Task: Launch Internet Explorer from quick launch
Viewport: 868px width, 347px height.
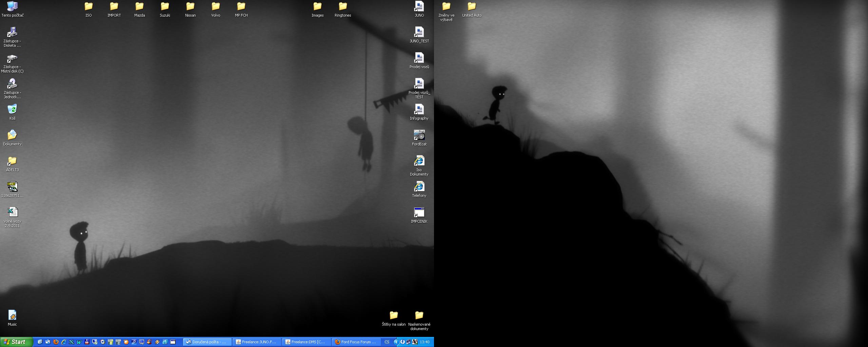Action: coord(63,342)
